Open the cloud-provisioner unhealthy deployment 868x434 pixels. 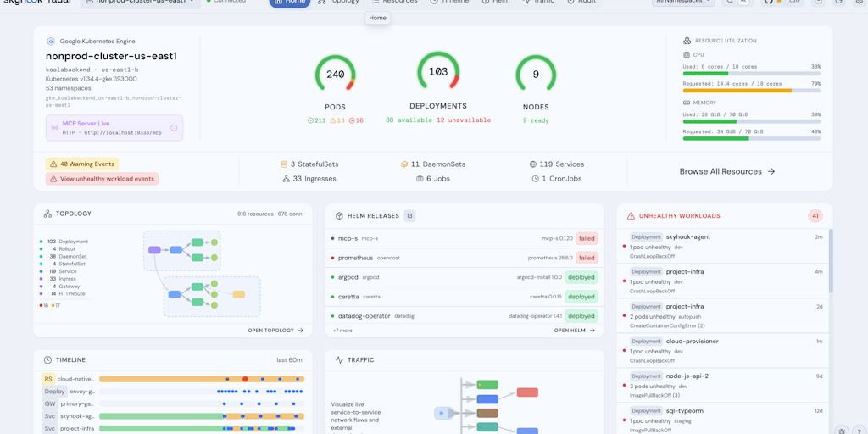coord(722,351)
